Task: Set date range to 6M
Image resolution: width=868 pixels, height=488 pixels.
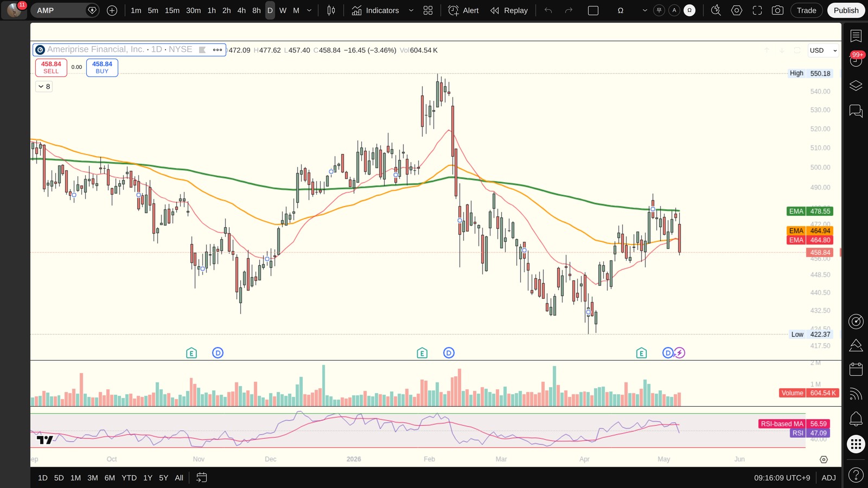Action: click(110, 478)
